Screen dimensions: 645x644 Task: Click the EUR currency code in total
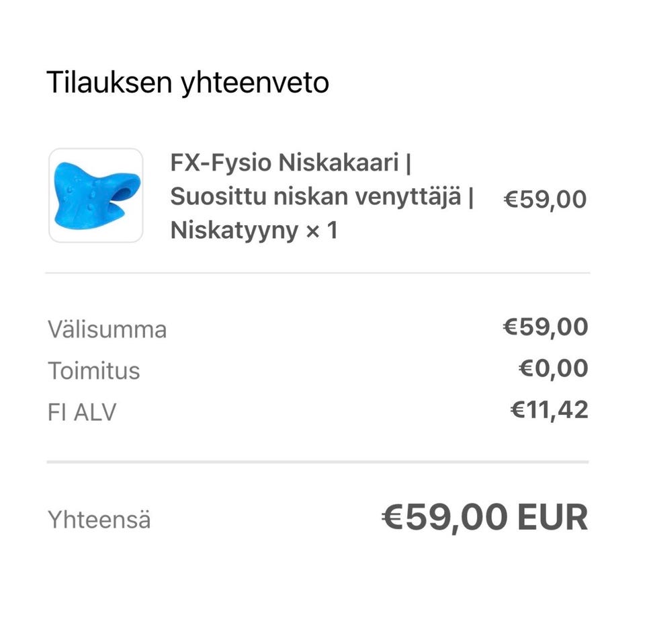pyautogui.click(x=552, y=518)
